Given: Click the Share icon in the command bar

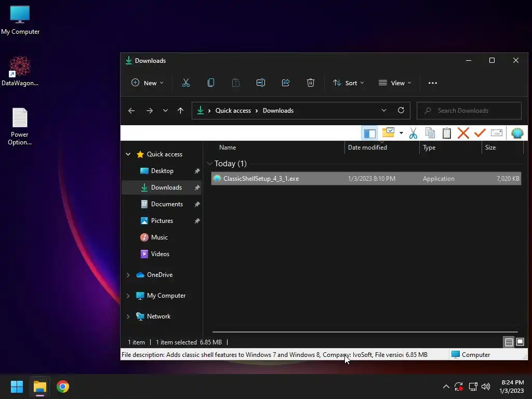Looking at the screenshot, I should pyautogui.click(x=286, y=83).
